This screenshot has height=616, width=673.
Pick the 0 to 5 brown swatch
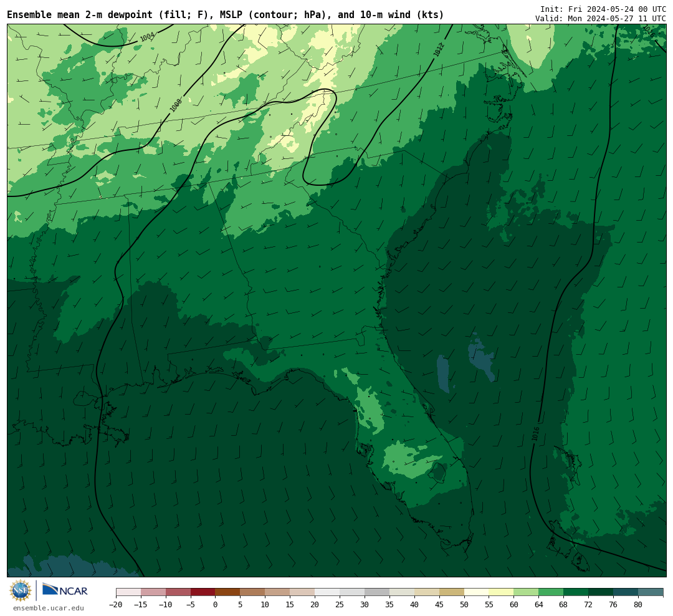[227, 592]
